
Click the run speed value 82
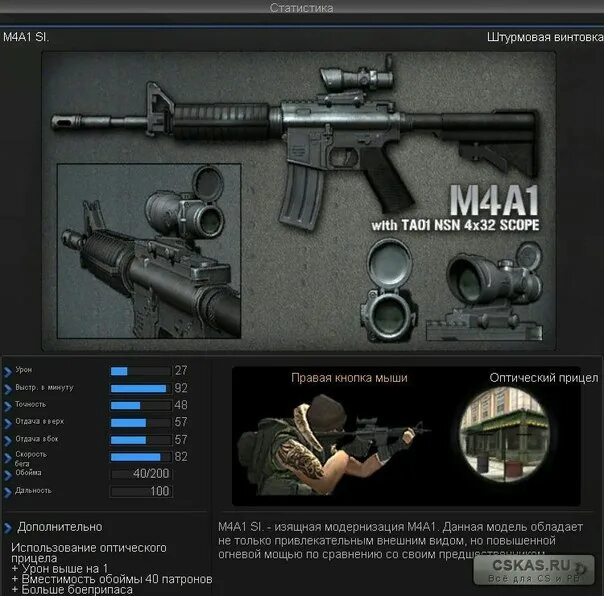181,457
